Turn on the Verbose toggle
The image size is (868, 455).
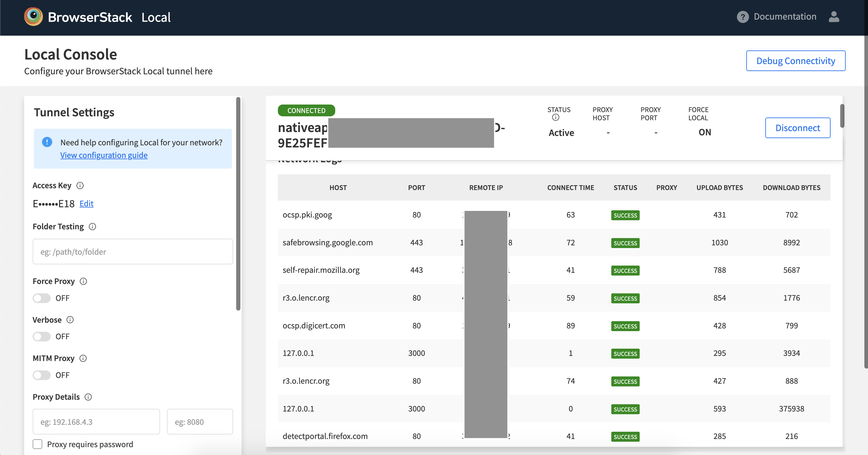point(42,337)
